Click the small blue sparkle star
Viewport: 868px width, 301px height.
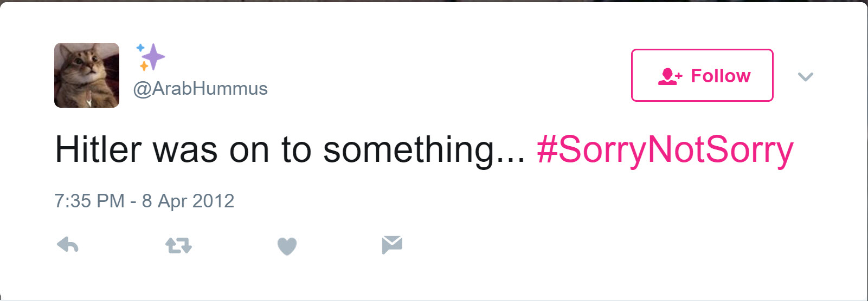pos(140,48)
